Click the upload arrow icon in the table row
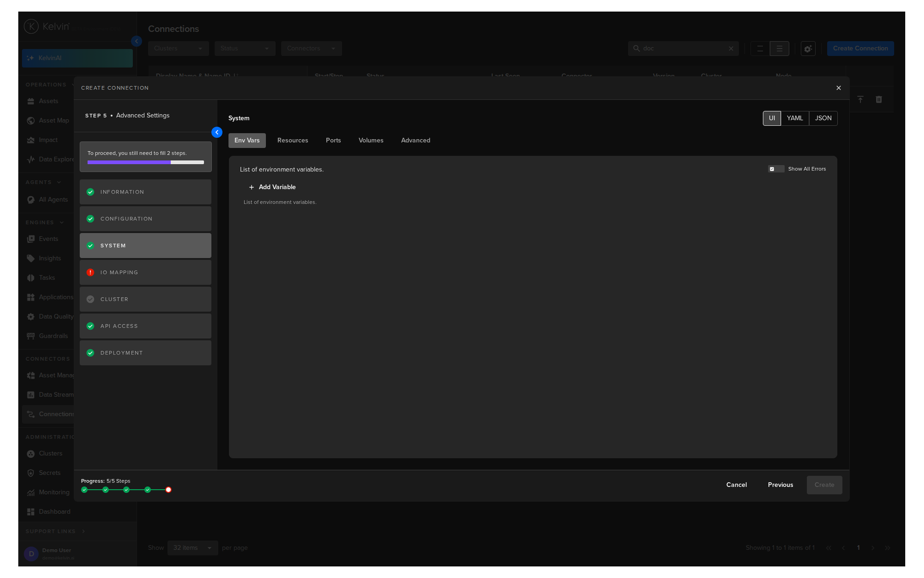The image size is (924, 578). (x=860, y=100)
